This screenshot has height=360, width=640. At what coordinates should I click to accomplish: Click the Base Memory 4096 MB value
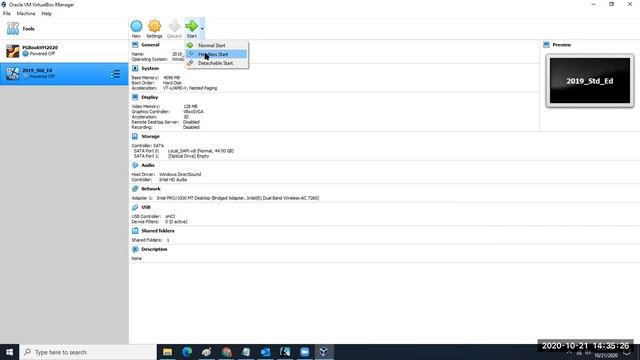click(171, 78)
